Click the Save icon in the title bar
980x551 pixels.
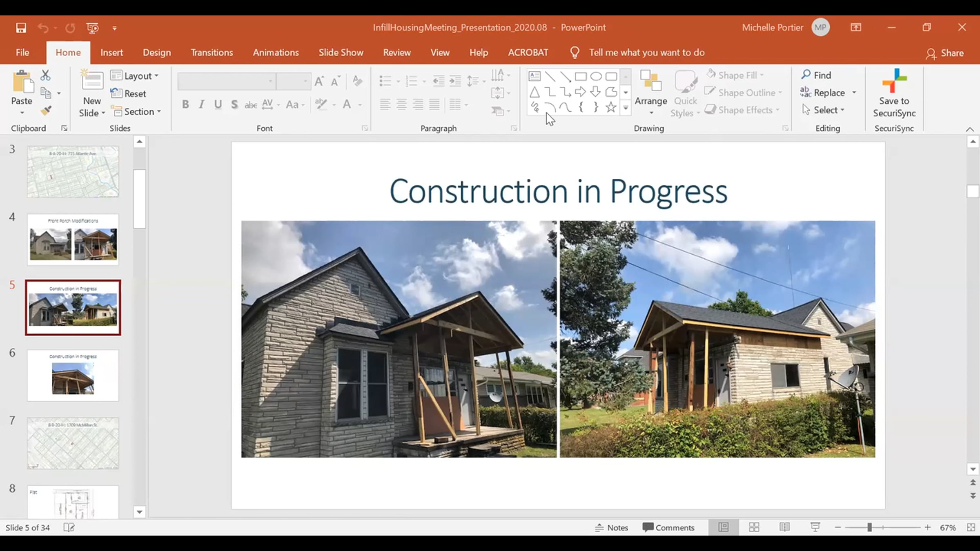tap(21, 28)
